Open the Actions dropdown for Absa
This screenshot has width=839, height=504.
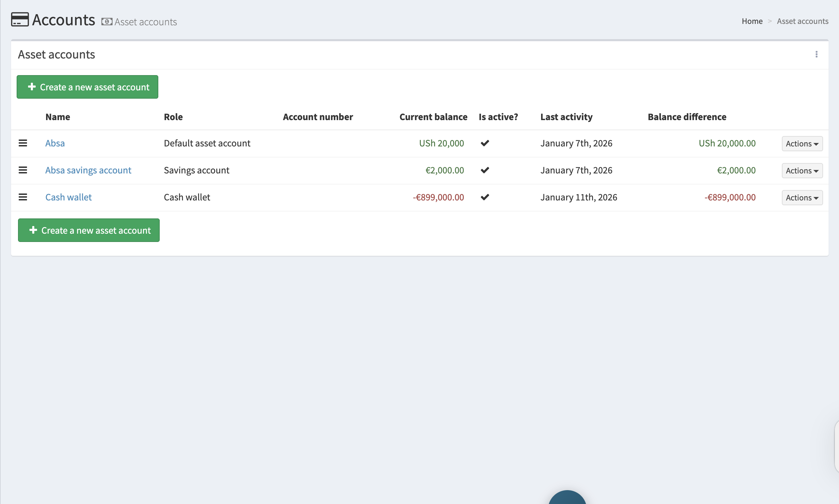[802, 143]
